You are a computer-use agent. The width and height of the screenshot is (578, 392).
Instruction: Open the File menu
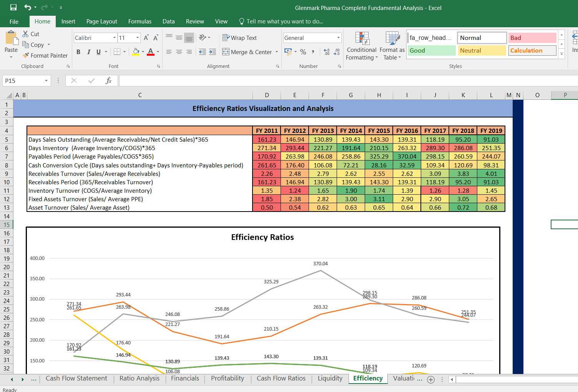pyautogui.click(x=14, y=22)
